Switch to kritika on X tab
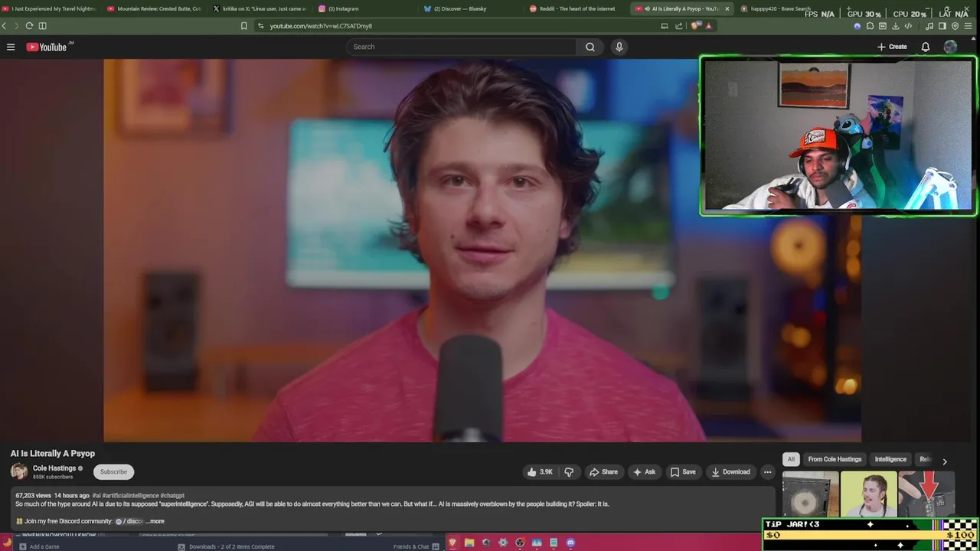Screen dimensions: 980x551 (x=259, y=8)
